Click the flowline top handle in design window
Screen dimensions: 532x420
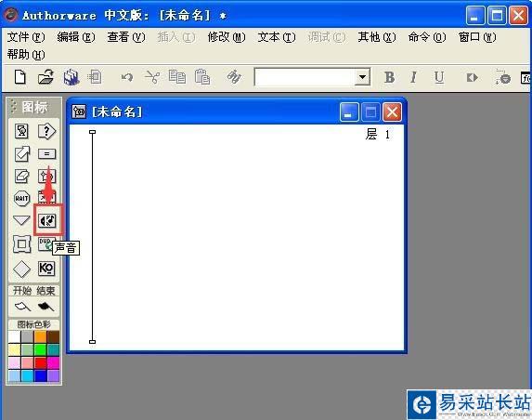[92, 132]
